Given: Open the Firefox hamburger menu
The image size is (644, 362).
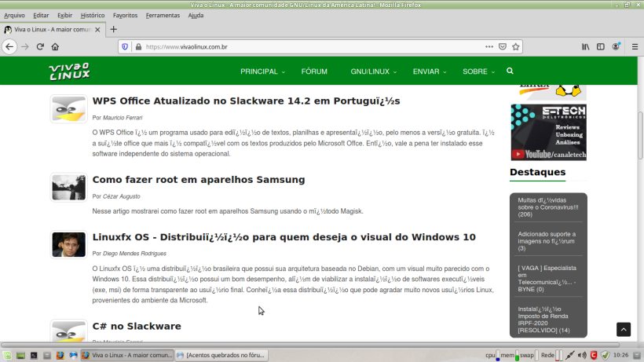Looking at the screenshot, I should click(x=635, y=47).
